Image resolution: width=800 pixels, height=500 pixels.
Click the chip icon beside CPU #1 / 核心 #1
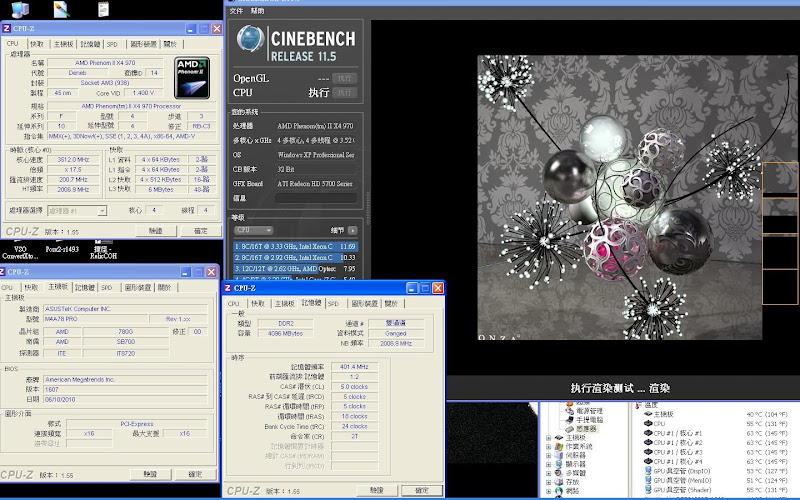click(648, 433)
